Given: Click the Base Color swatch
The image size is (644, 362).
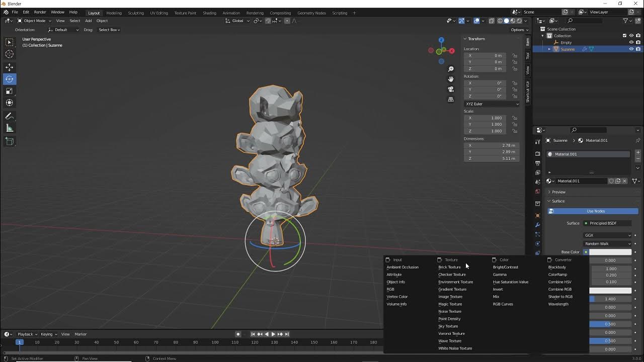Looking at the screenshot, I should coord(610,252).
